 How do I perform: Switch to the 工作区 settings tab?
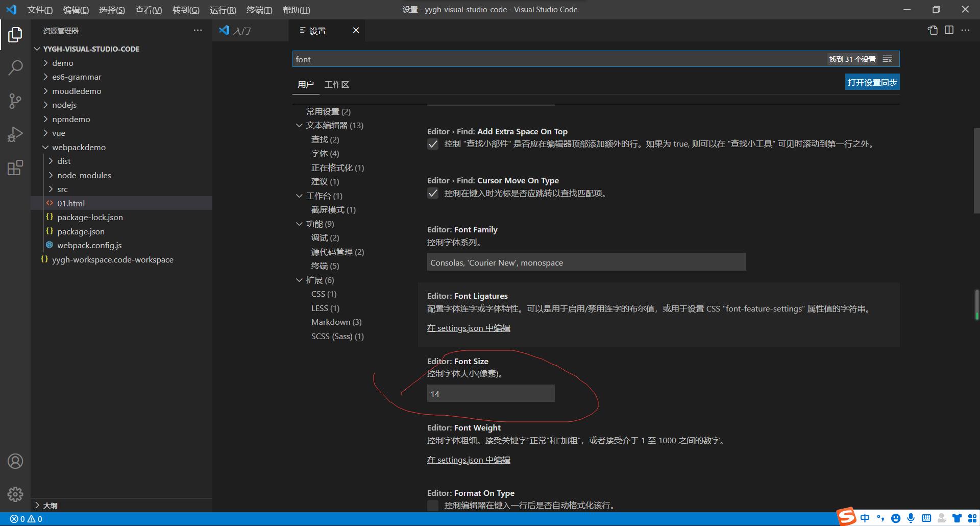(336, 84)
